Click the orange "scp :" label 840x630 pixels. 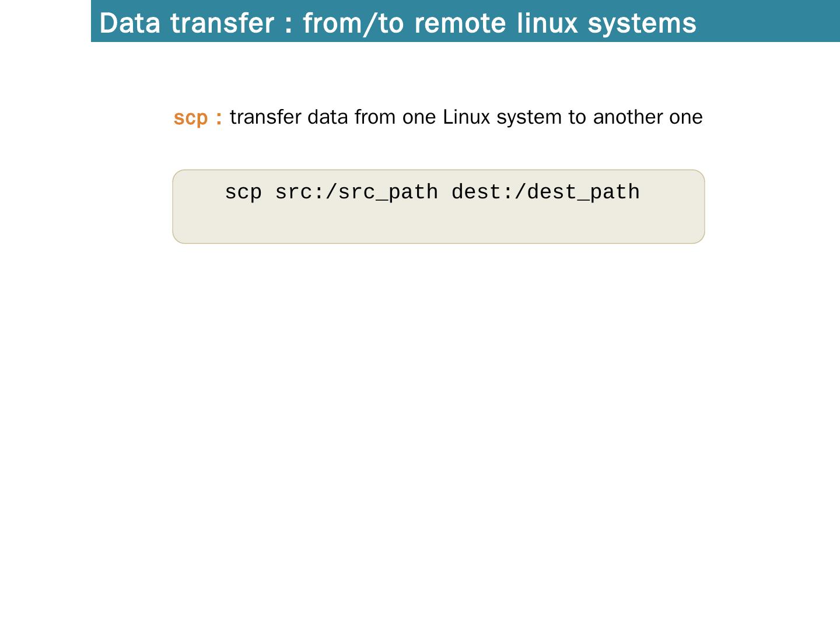(198, 118)
